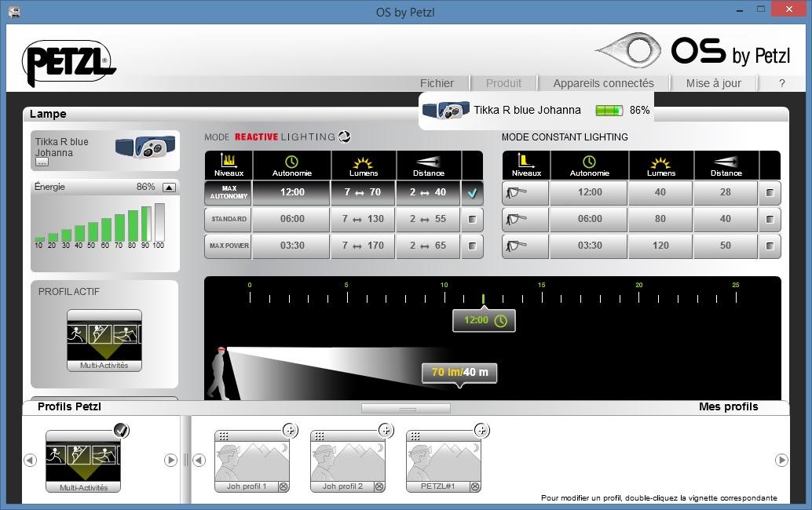Screen dimensions: 812x510
Task: Click the Constant Lumens sun icon
Action: click(660, 162)
